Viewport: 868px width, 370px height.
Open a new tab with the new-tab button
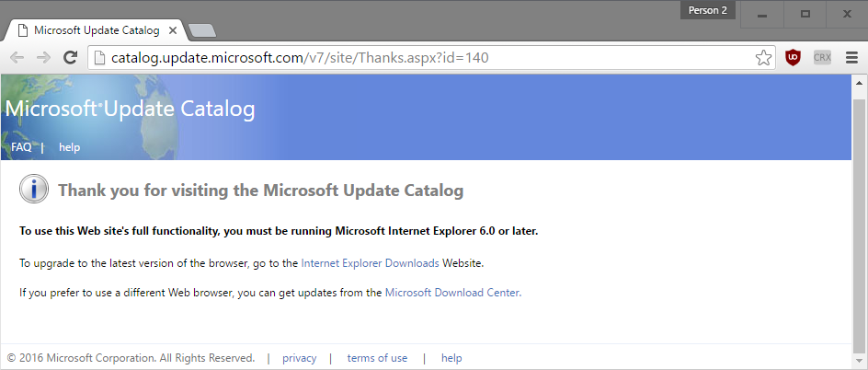coord(202,31)
